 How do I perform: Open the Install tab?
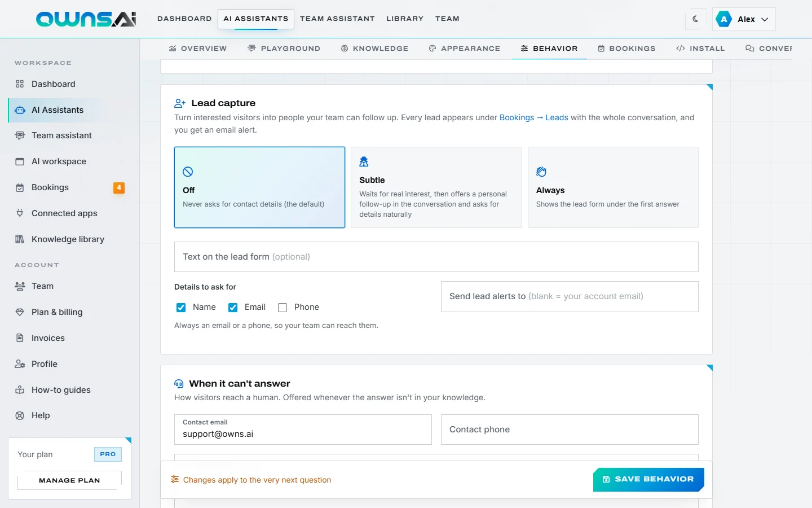pyautogui.click(x=700, y=49)
